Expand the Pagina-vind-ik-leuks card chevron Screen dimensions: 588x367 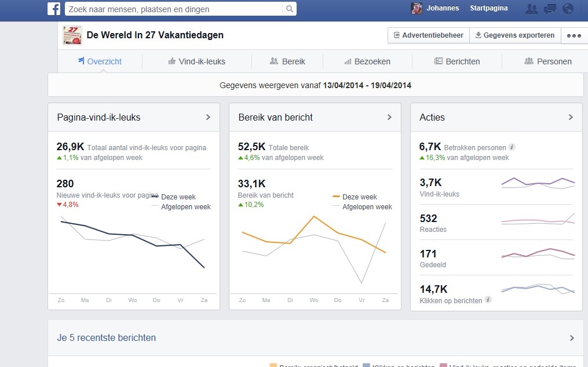[x=208, y=117]
